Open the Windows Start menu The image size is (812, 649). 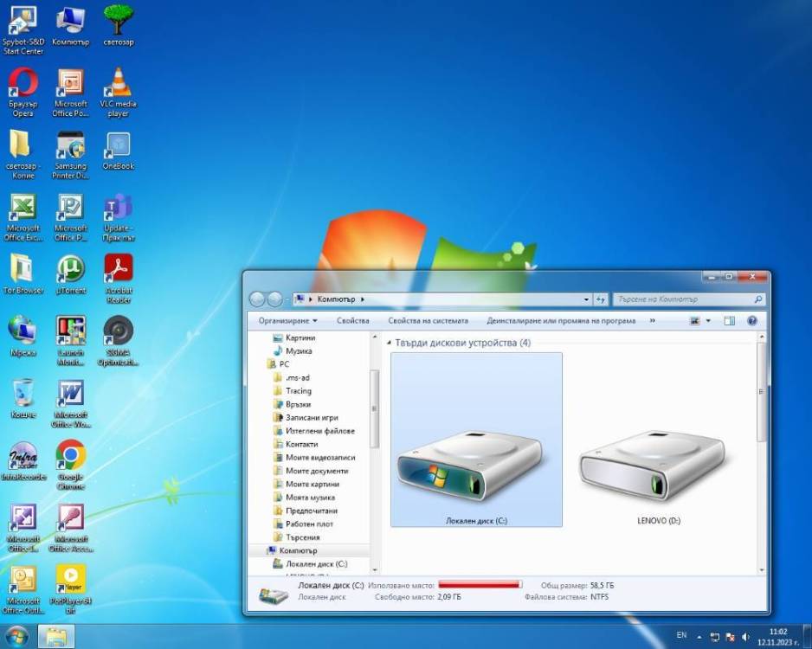click(16, 637)
